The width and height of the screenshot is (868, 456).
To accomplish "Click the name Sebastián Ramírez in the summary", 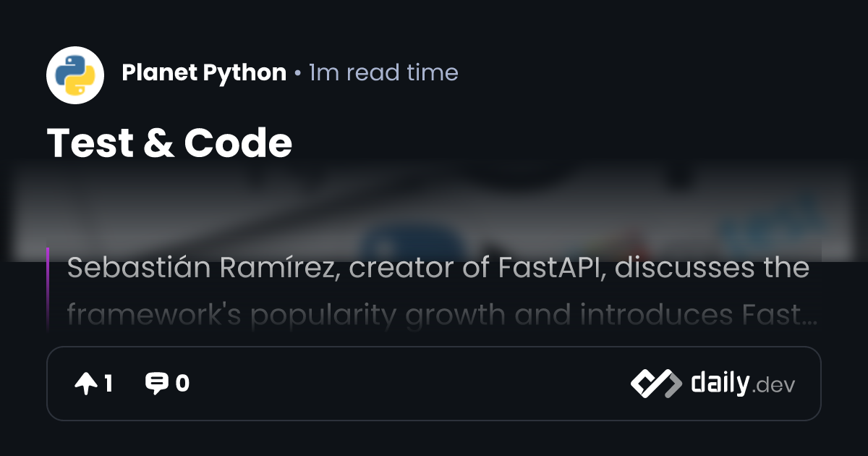I will [x=203, y=269].
